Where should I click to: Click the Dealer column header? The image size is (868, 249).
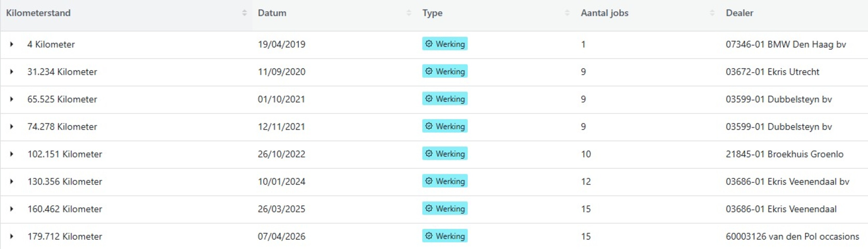click(x=739, y=13)
